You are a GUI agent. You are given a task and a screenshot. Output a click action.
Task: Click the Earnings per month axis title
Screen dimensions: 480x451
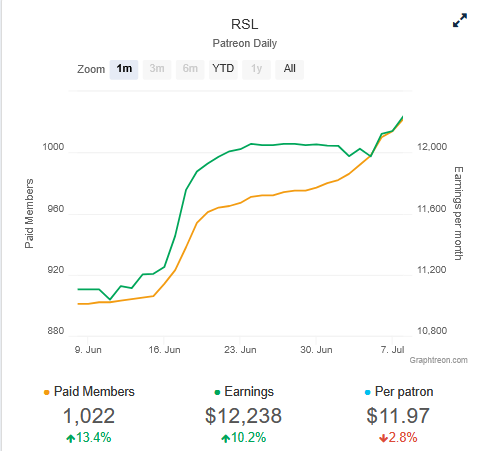459,214
